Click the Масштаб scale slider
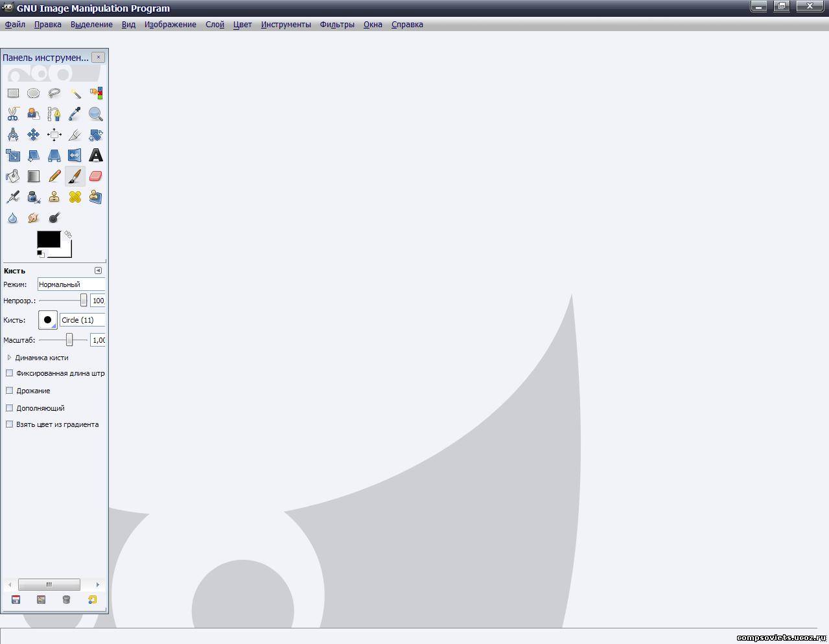 point(63,339)
